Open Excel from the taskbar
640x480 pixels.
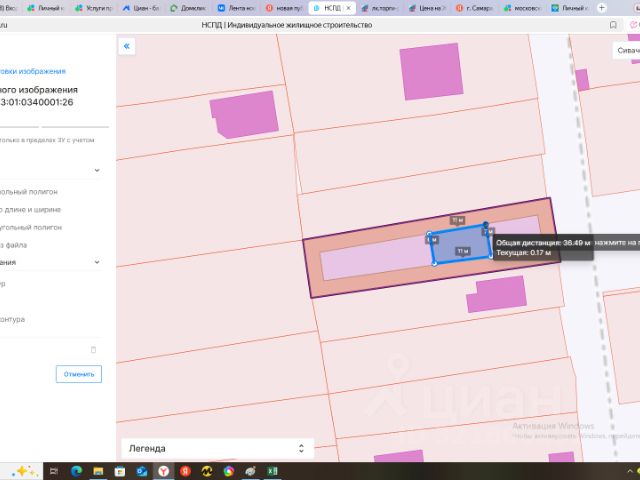point(272,471)
